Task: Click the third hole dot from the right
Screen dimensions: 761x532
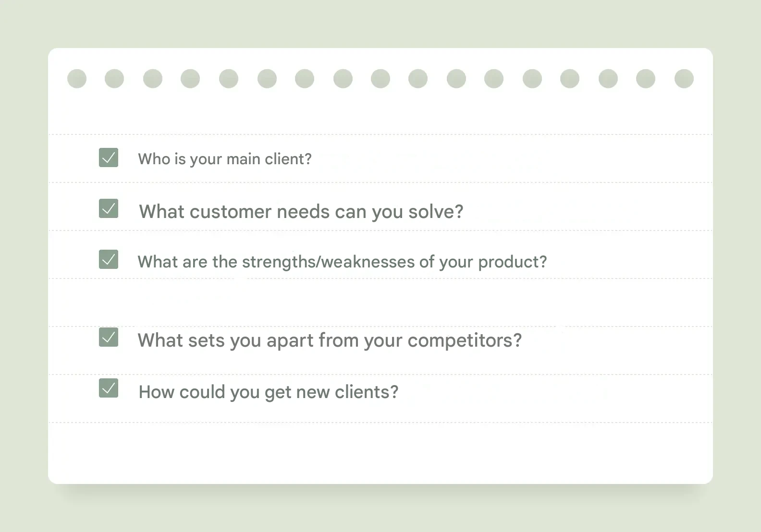Action: (x=608, y=79)
